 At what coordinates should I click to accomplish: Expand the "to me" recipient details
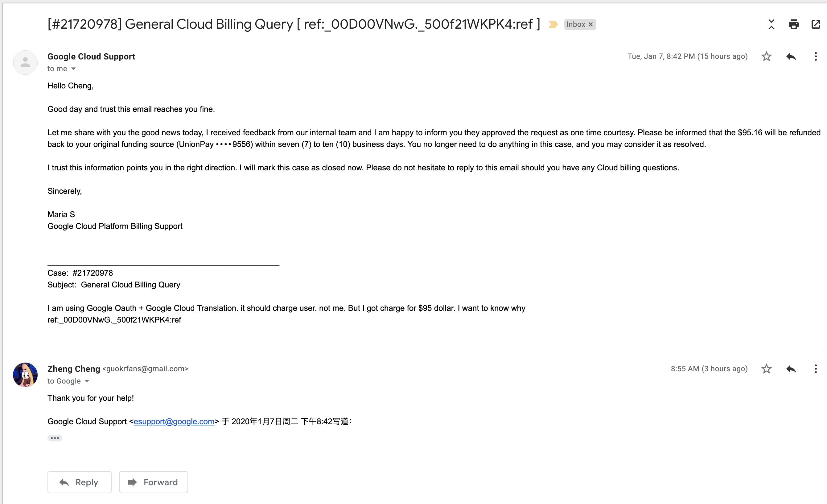(73, 69)
